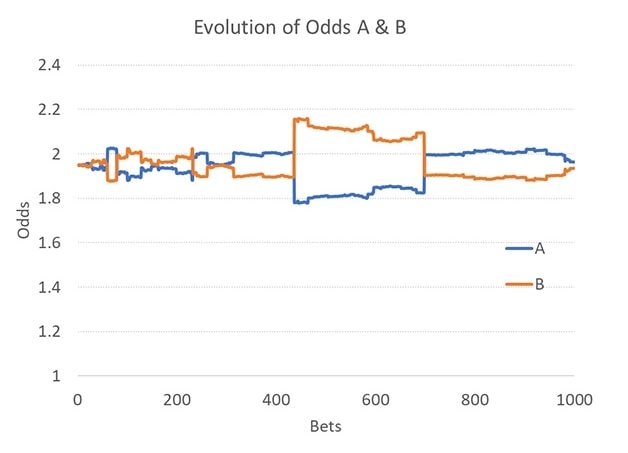Select the legend text label 'B'
This screenshot has height=453, width=628.
pos(540,285)
